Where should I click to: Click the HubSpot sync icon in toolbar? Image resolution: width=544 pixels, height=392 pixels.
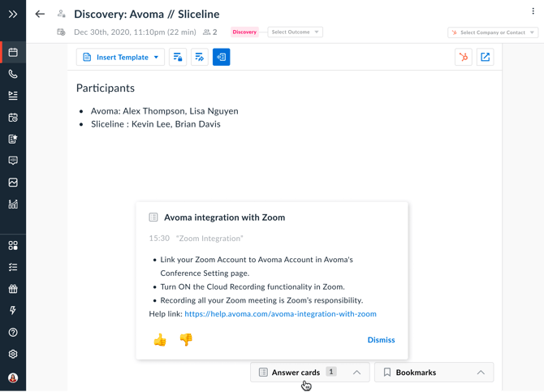coord(464,58)
